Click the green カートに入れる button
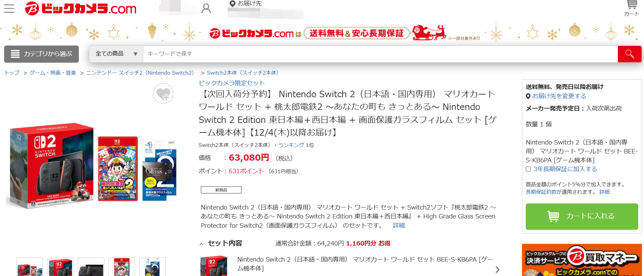The image size is (644, 276). point(582,216)
